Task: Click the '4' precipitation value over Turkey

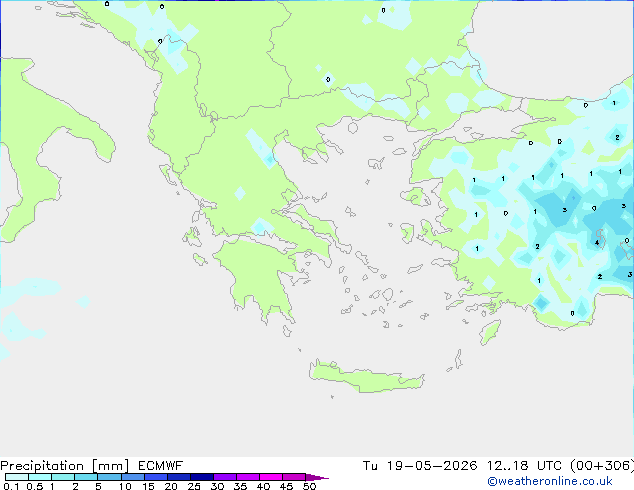Action: tap(597, 243)
